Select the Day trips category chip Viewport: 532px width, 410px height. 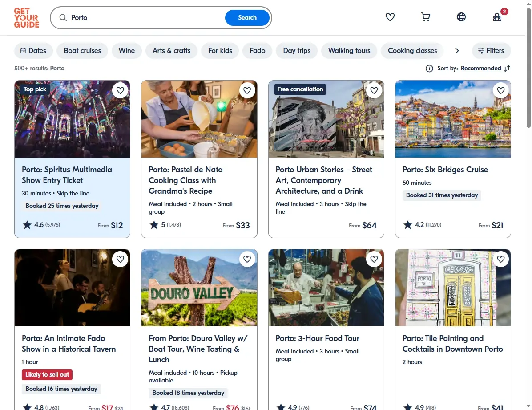(x=297, y=51)
